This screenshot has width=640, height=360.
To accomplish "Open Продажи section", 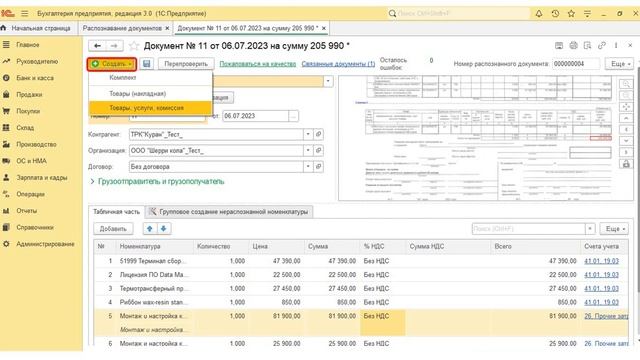I will tap(29, 94).
